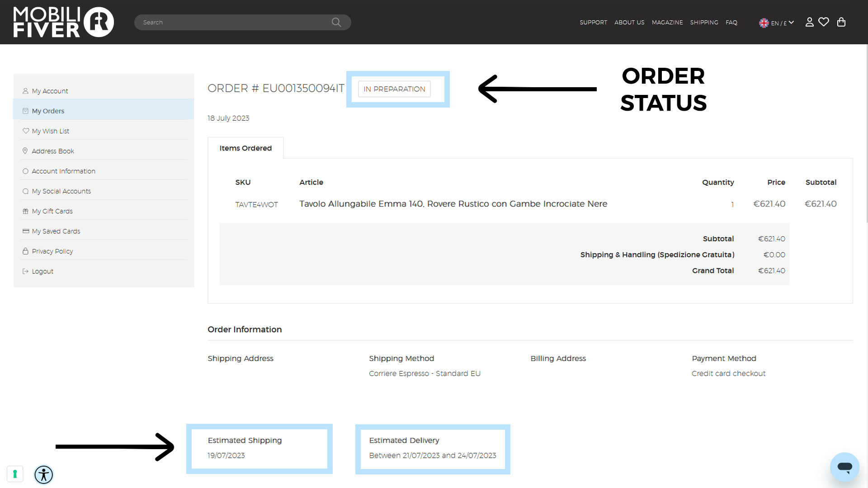Open the account profile icon in header
Viewport: 868px width, 488px height.
(x=809, y=22)
